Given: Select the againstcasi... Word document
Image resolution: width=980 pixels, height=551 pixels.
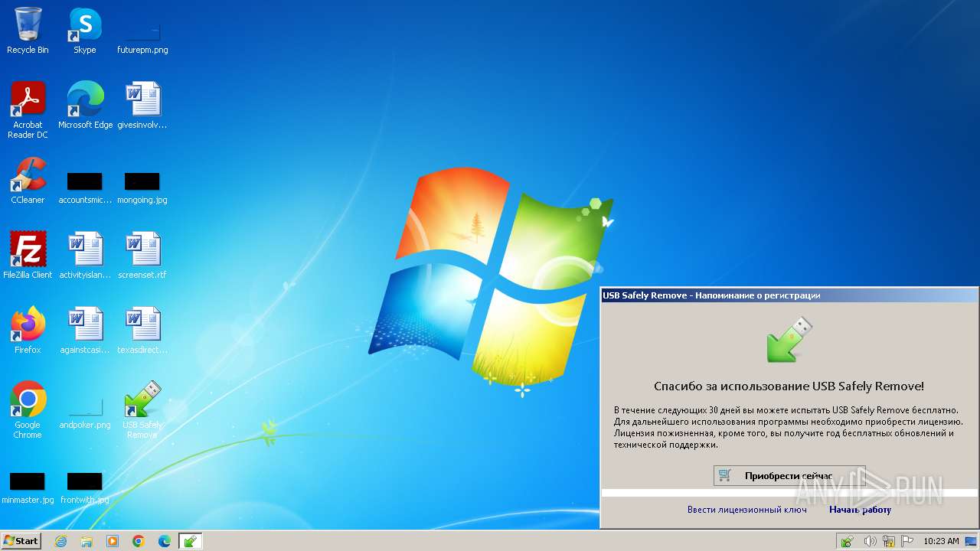Looking at the screenshot, I should pos(85,330).
